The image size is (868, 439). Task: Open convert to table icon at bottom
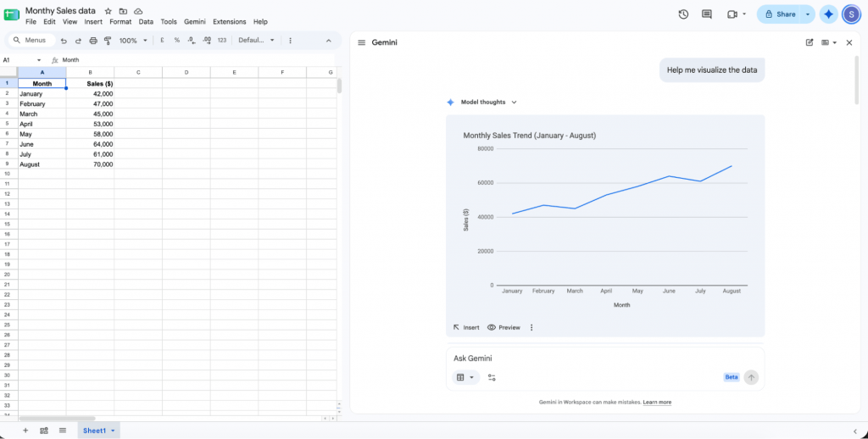[x=44, y=431]
